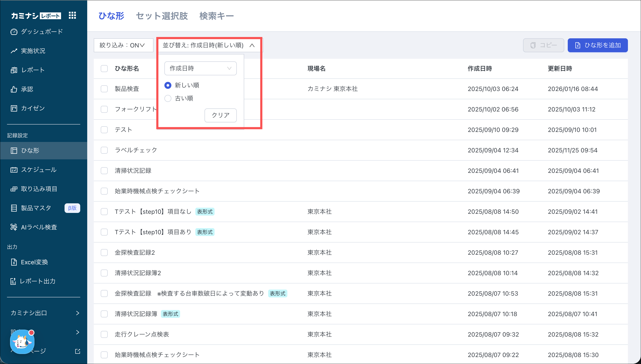Select the 古い順 radio option
The width and height of the screenshot is (641, 364).
(168, 98)
